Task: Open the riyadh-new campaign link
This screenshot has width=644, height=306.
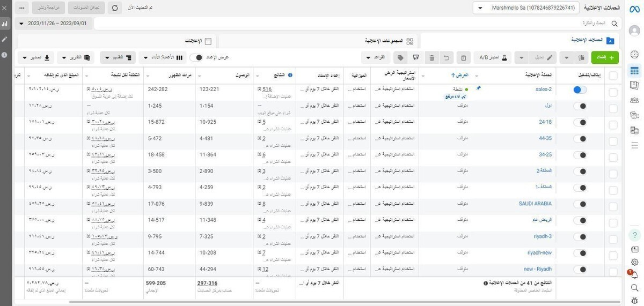Action: [x=539, y=252]
